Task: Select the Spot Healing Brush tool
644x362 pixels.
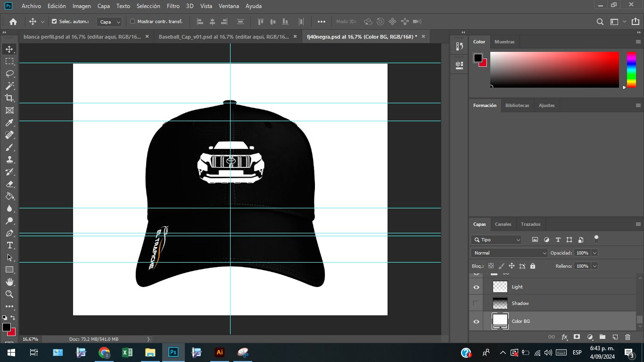Action: point(9,135)
